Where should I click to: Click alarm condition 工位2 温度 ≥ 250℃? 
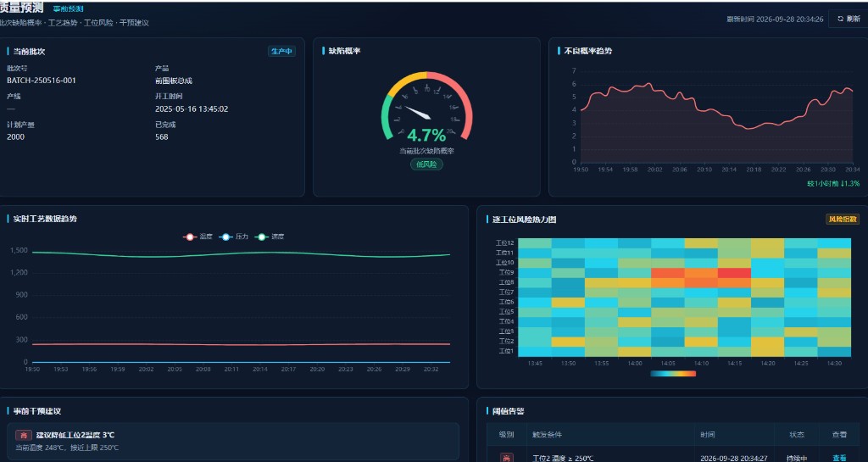(x=563, y=458)
